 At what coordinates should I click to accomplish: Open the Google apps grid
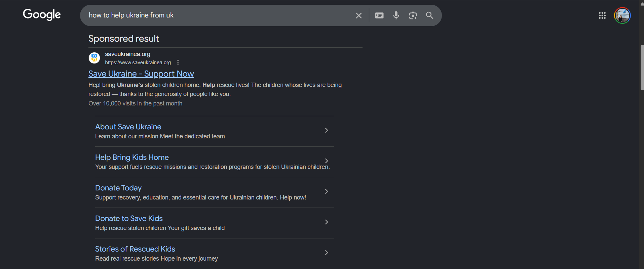pyautogui.click(x=602, y=15)
